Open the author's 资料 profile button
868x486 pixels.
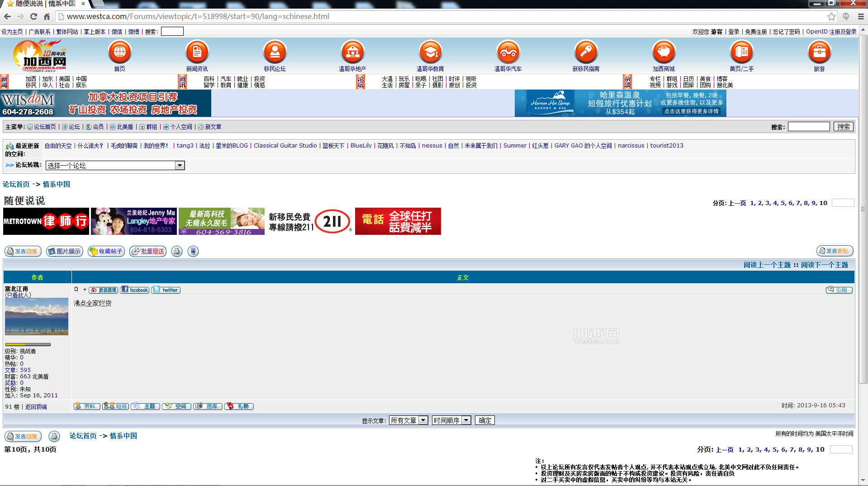click(87, 406)
